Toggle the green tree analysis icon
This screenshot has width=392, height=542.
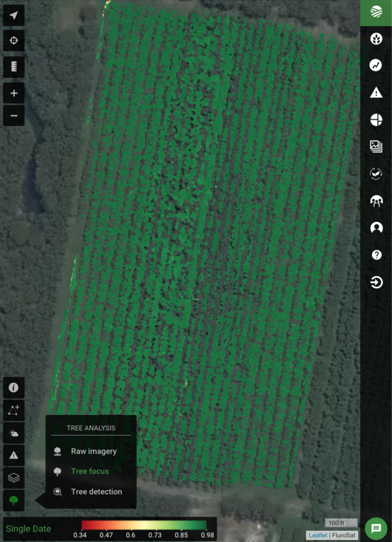click(x=14, y=500)
